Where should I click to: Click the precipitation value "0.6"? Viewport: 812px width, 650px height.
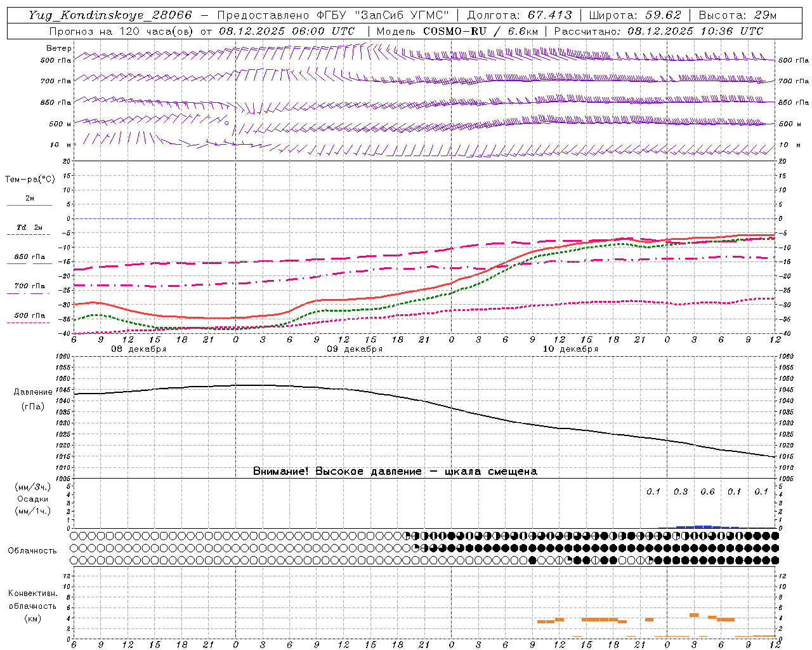click(707, 492)
